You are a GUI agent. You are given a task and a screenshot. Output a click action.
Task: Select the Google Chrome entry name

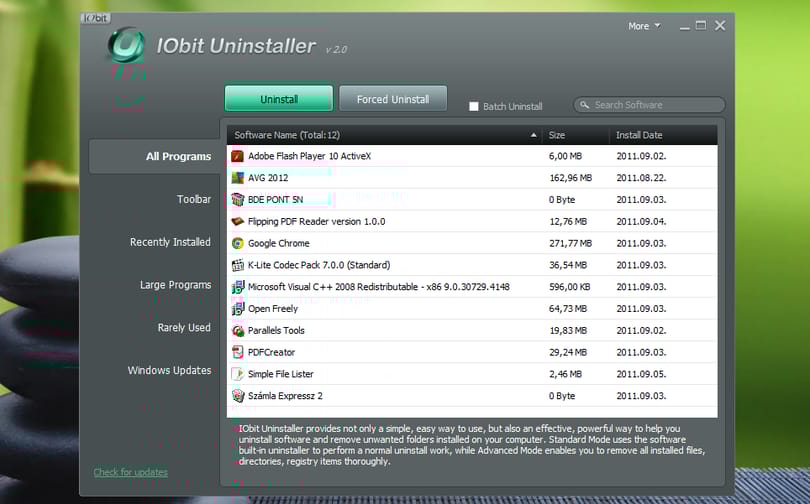[278, 243]
